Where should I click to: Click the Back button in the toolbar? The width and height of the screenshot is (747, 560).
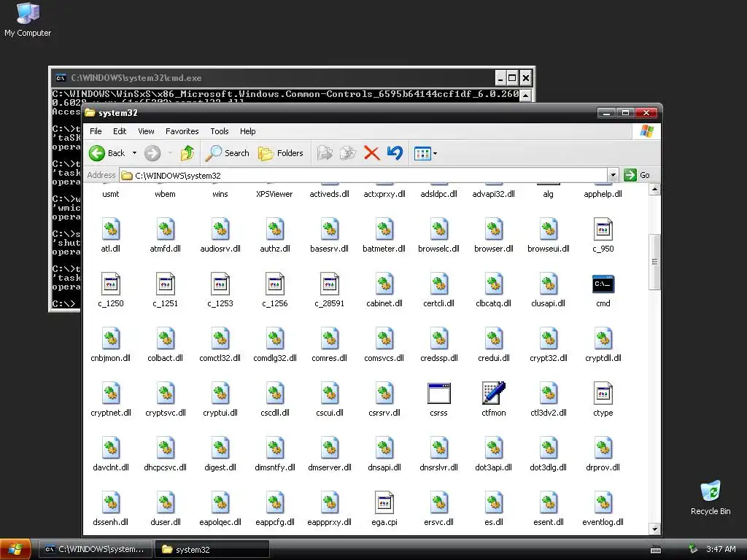point(107,153)
